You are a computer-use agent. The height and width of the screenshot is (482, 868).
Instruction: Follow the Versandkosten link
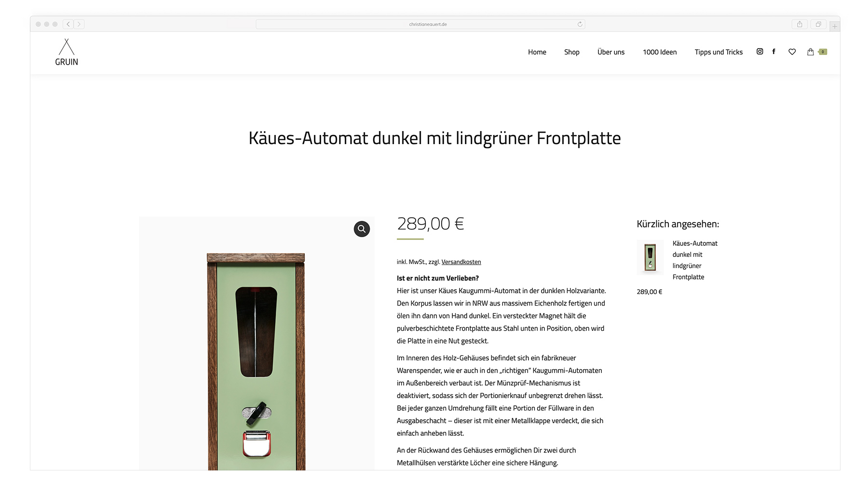click(x=461, y=262)
